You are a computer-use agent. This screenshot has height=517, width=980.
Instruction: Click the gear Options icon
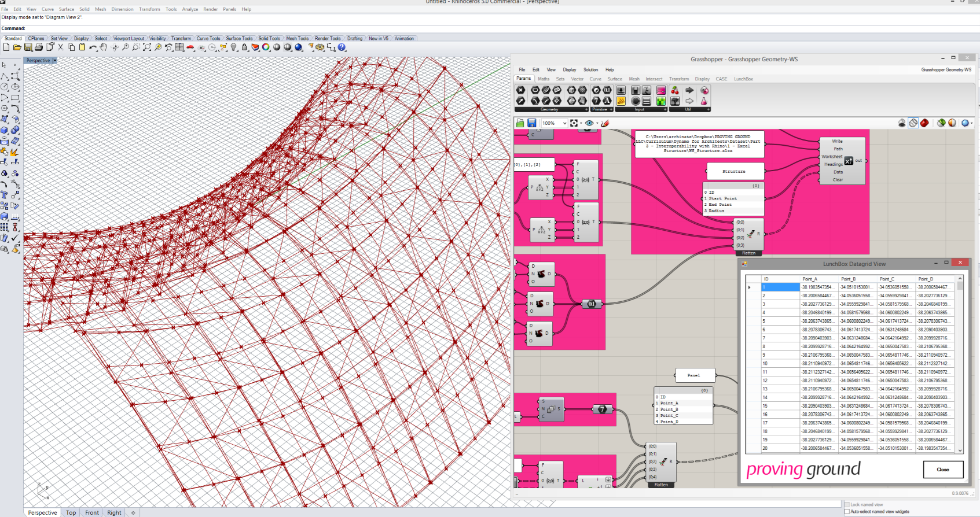click(x=320, y=47)
